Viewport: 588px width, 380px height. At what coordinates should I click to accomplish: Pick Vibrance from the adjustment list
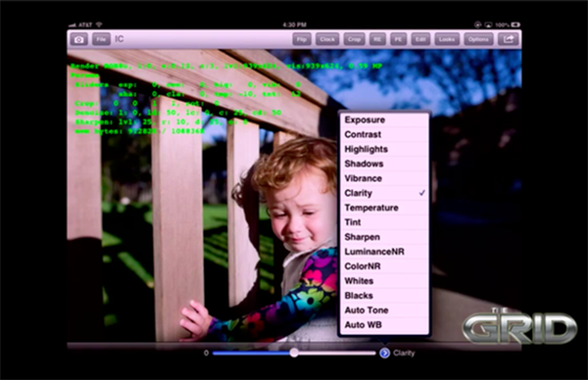[x=384, y=178]
